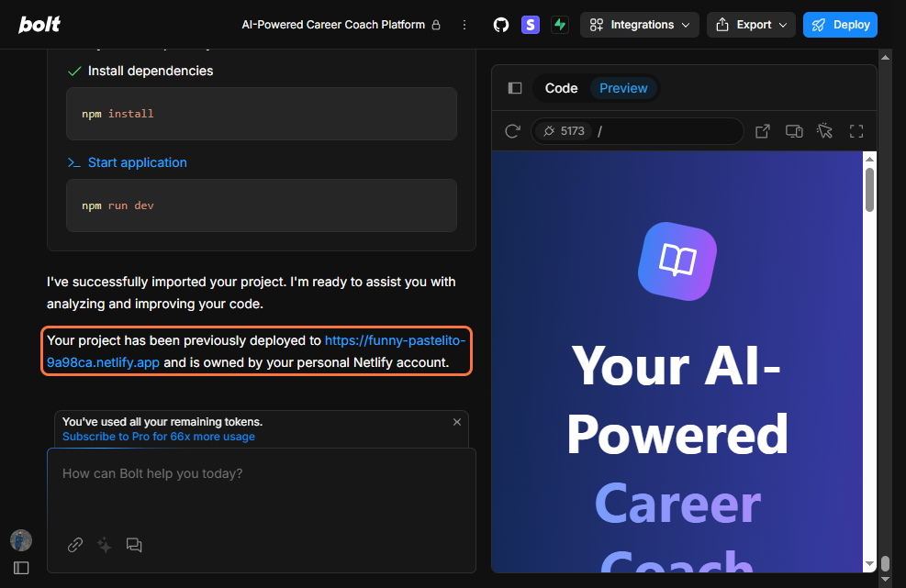Open the project options three-dot menu
Viewport: 906px width, 588px height.
tap(464, 25)
